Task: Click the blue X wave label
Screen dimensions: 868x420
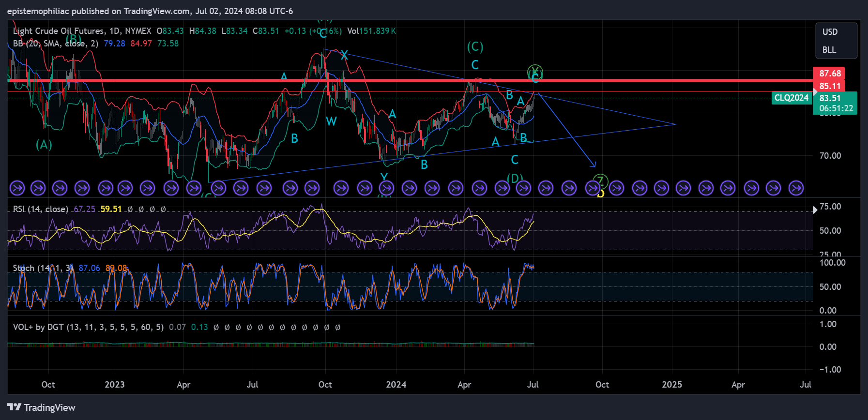Action: (x=344, y=55)
